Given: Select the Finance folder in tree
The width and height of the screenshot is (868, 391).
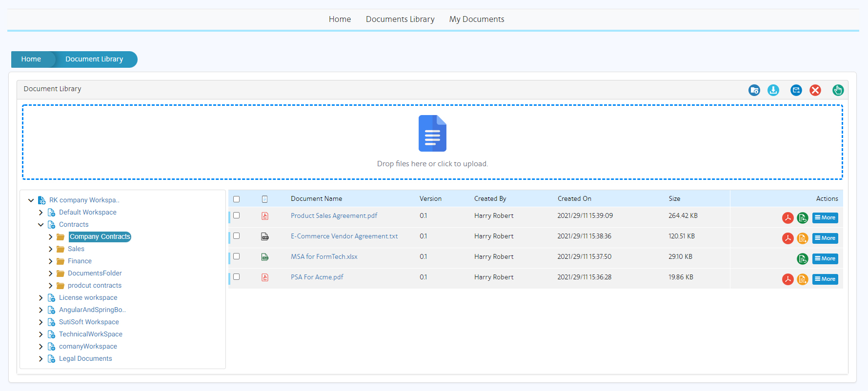Looking at the screenshot, I should point(80,261).
